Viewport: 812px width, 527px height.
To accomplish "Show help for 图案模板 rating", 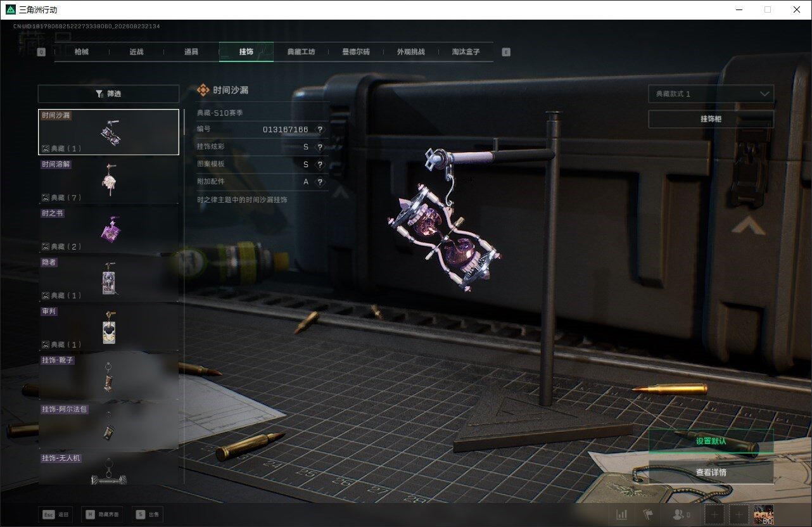I will [320, 164].
